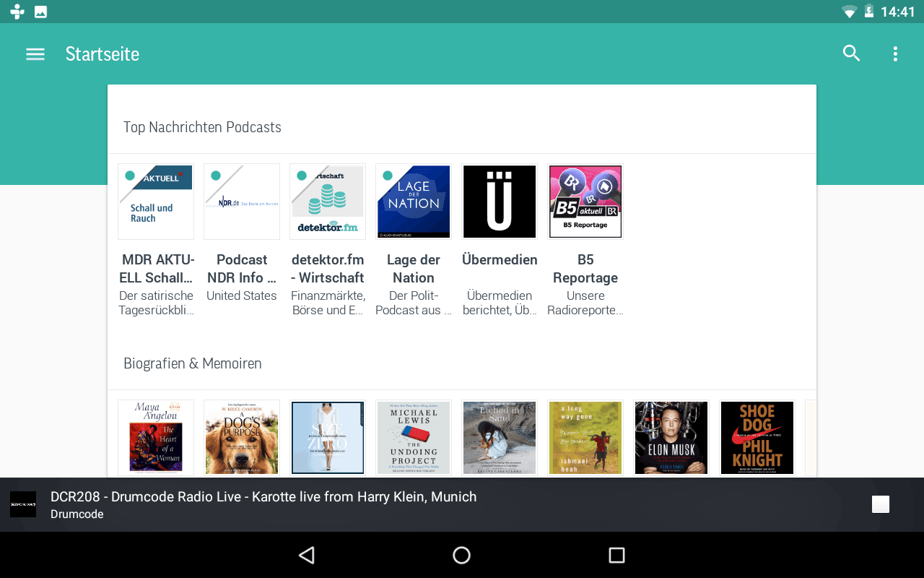Tap the Android recent apps button
This screenshot has height=578, width=924.
(x=616, y=555)
